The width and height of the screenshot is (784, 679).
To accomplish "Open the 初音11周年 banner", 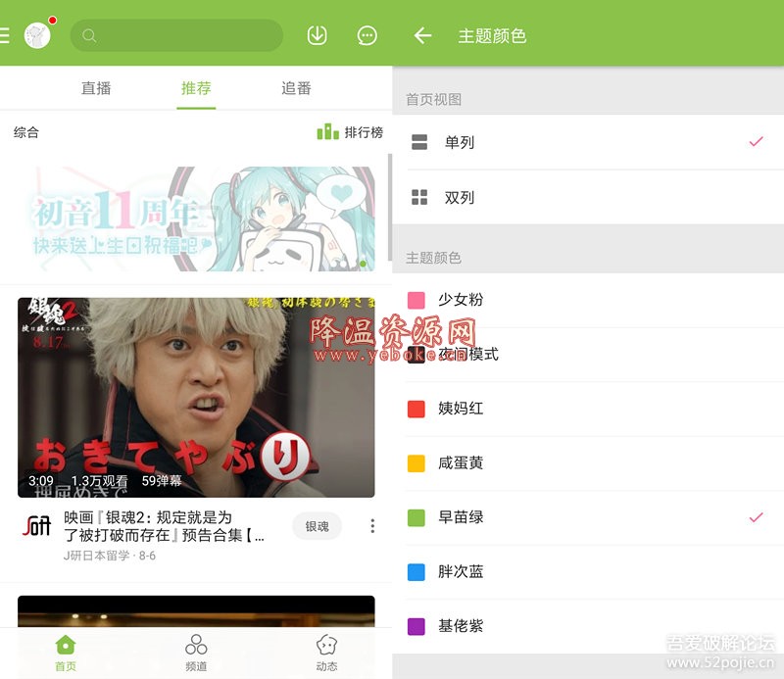I will 197,219.
